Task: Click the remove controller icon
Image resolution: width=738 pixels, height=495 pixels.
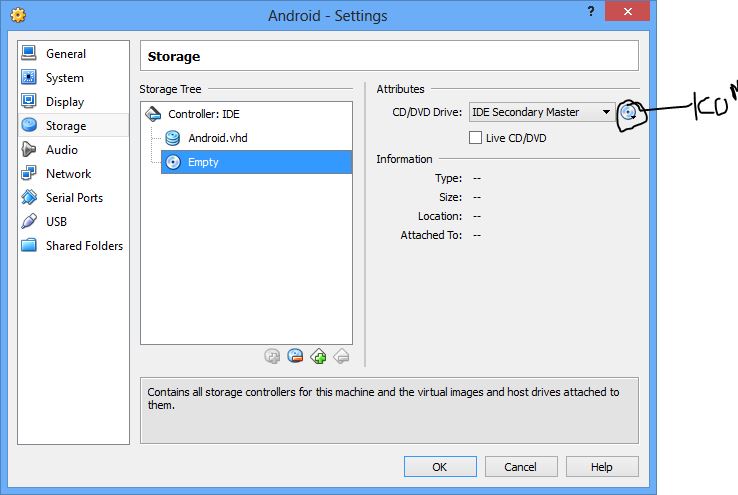Action: point(342,356)
